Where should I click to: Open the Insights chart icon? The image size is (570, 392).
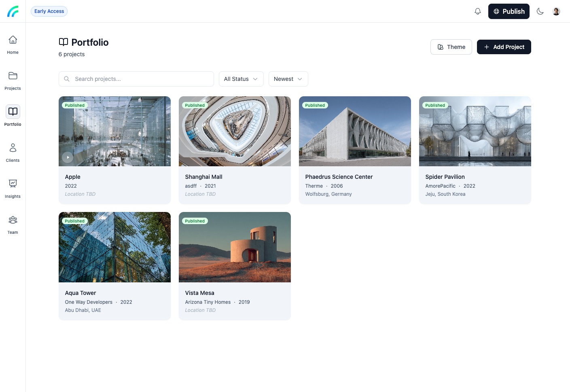(13, 184)
